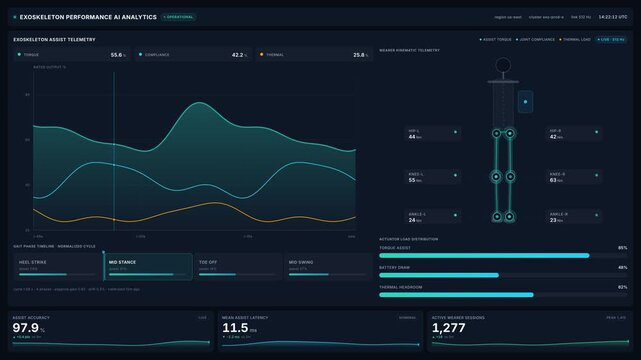Viewport: 641px width, 360px height.
Task: Select the HIP-R 42 Nm joint card
Action: coord(574,134)
